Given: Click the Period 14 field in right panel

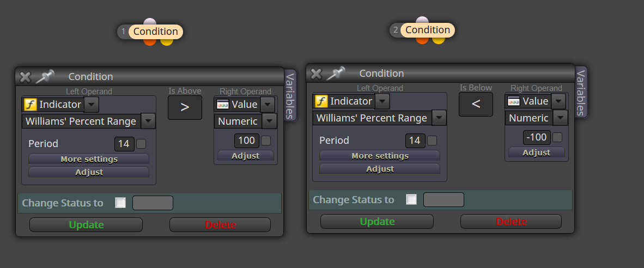Looking at the screenshot, I should pos(415,141).
